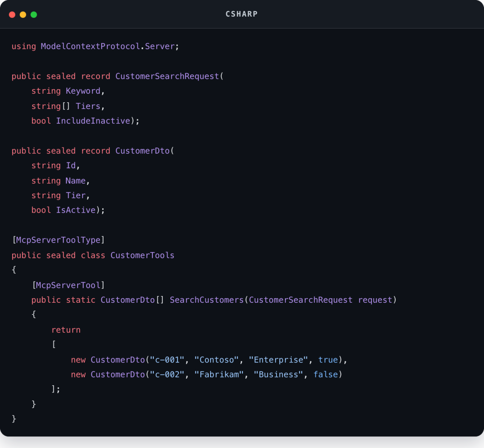
Task: Click the yellow minimize window dot
Action: pyautogui.click(x=23, y=14)
